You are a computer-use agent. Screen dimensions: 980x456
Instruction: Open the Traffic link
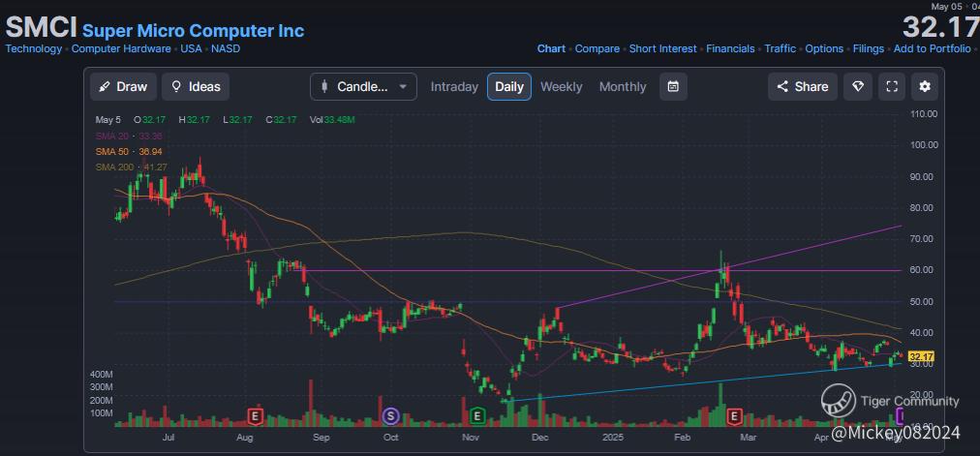(780, 48)
